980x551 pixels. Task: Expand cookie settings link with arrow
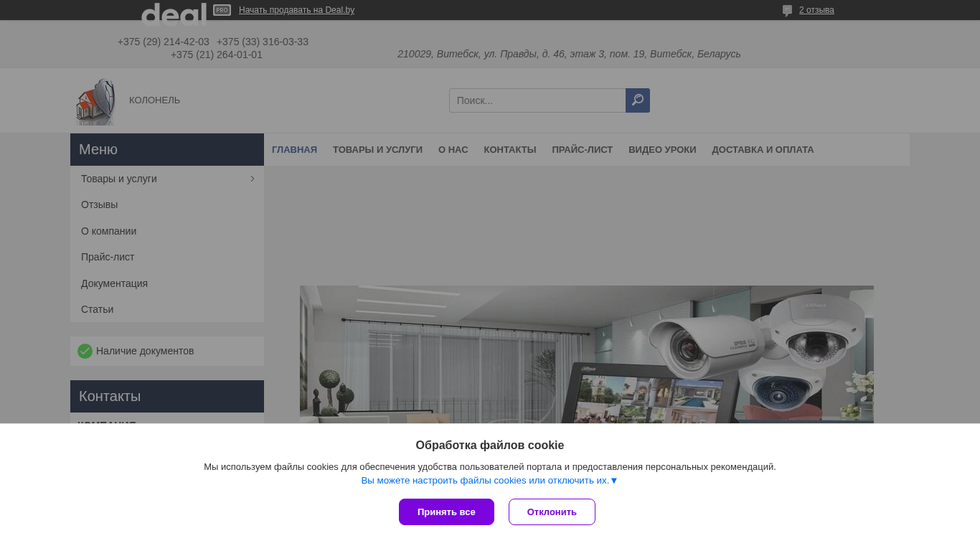pos(489,481)
